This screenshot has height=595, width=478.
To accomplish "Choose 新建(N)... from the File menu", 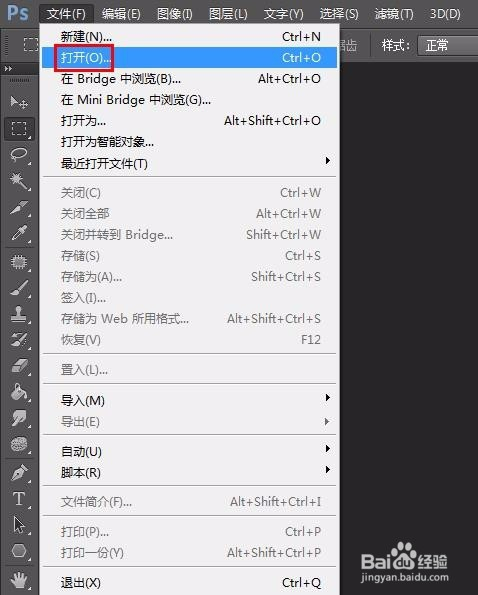I will coord(189,37).
